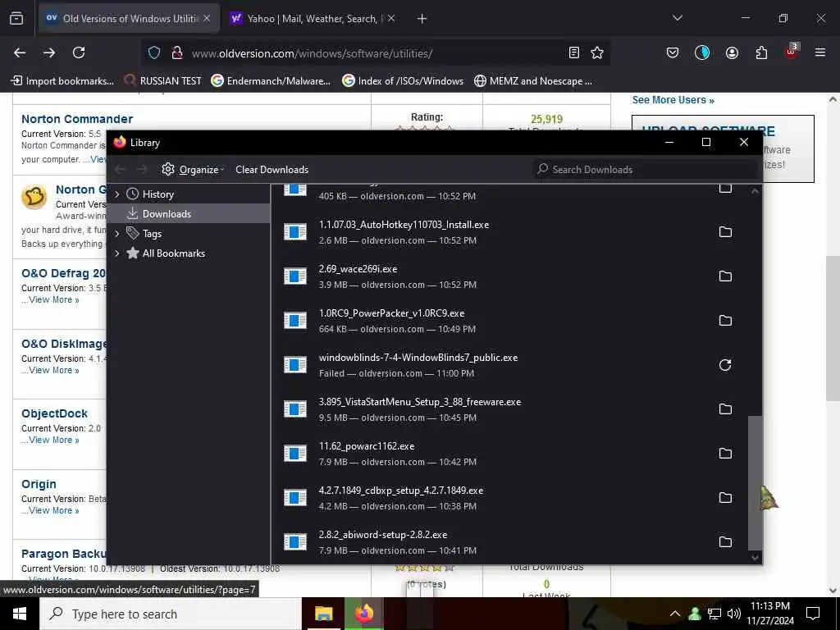Open notification center icon

813,614
